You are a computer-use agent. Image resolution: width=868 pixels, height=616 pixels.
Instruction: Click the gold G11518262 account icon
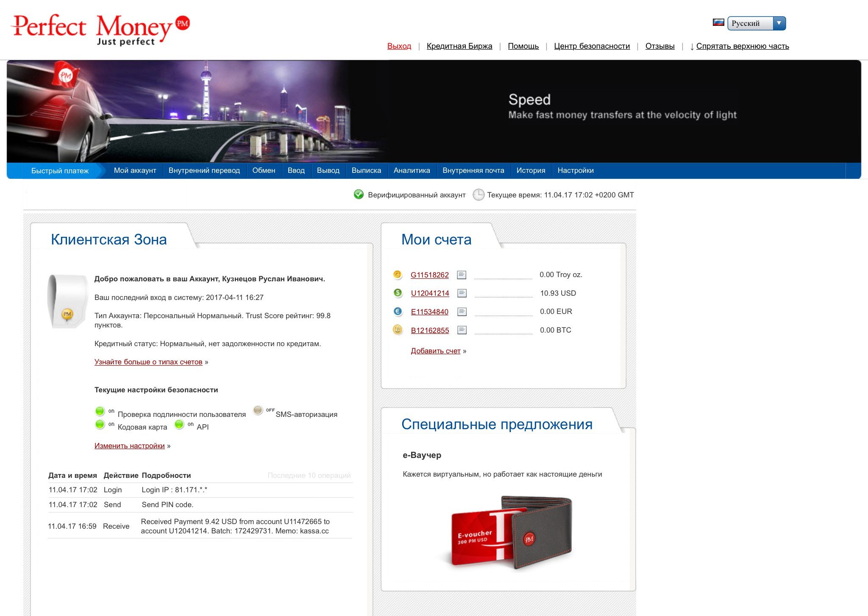pos(398,275)
